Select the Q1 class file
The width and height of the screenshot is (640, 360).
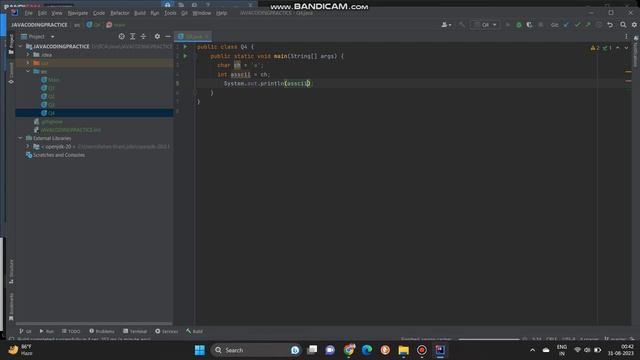(x=48, y=88)
